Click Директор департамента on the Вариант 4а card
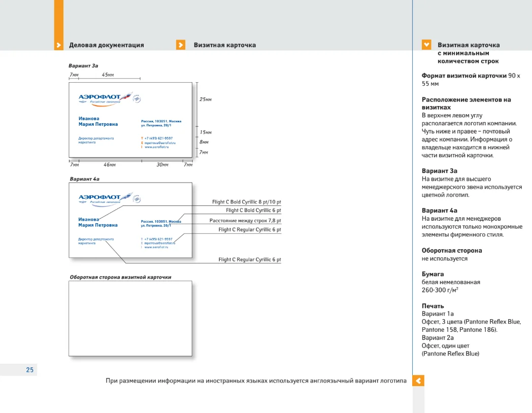The image size is (532, 413). pyautogui.click(x=96, y=239)
